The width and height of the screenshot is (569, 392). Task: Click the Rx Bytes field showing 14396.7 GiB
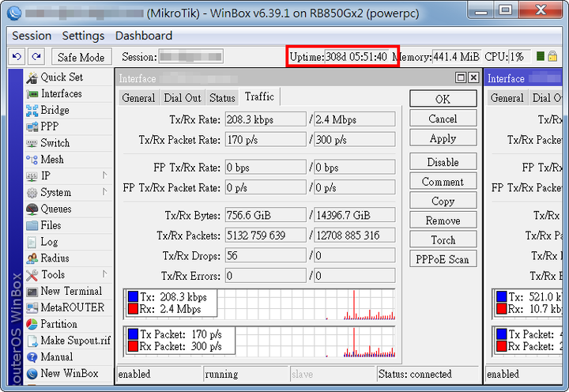(x=355, y=215)
